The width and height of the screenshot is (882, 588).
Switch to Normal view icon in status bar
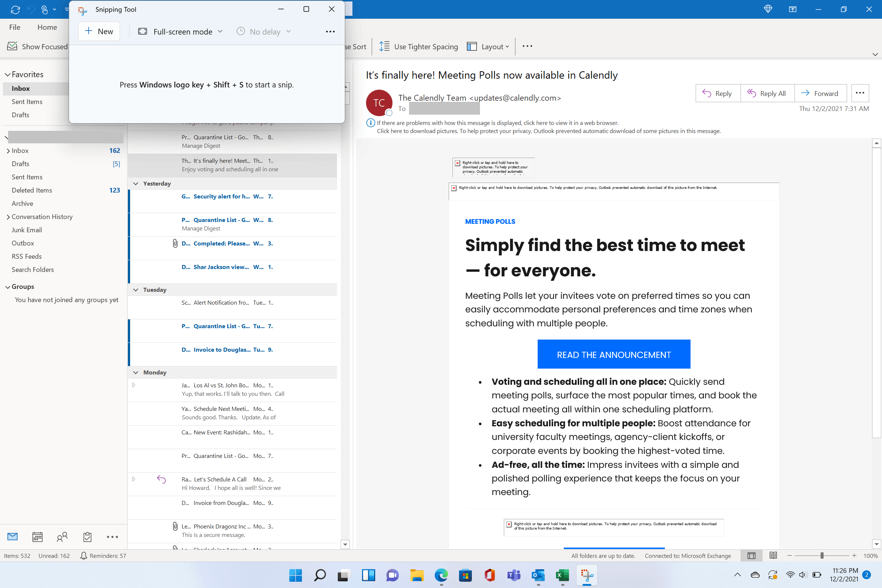click(751, 556)
